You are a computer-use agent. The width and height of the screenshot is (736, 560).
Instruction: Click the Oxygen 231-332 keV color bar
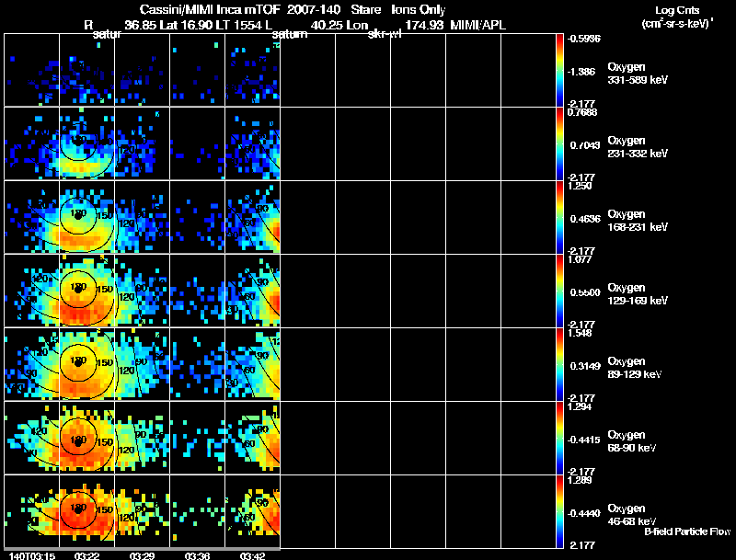559,143
